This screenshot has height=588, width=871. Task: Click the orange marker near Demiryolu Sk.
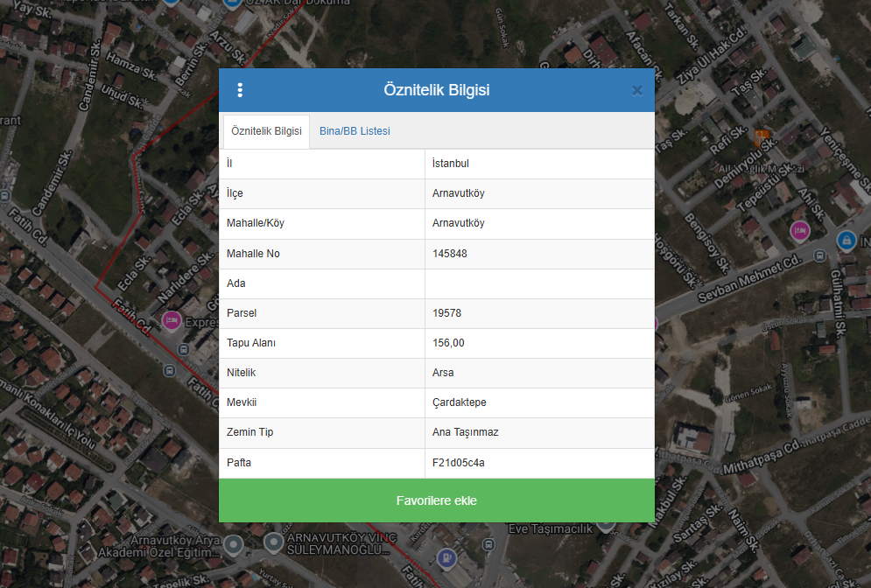pos(762,136)
